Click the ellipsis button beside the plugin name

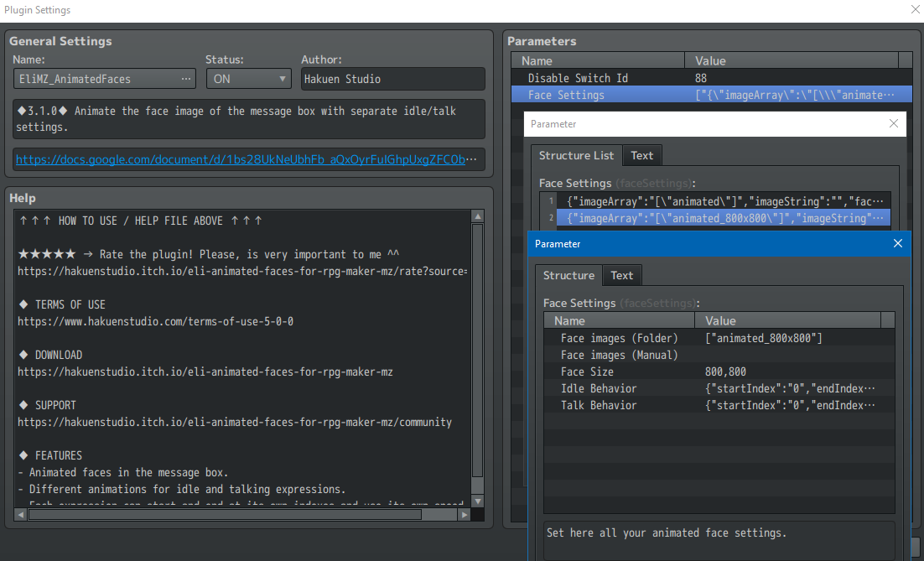click(186, 79)
